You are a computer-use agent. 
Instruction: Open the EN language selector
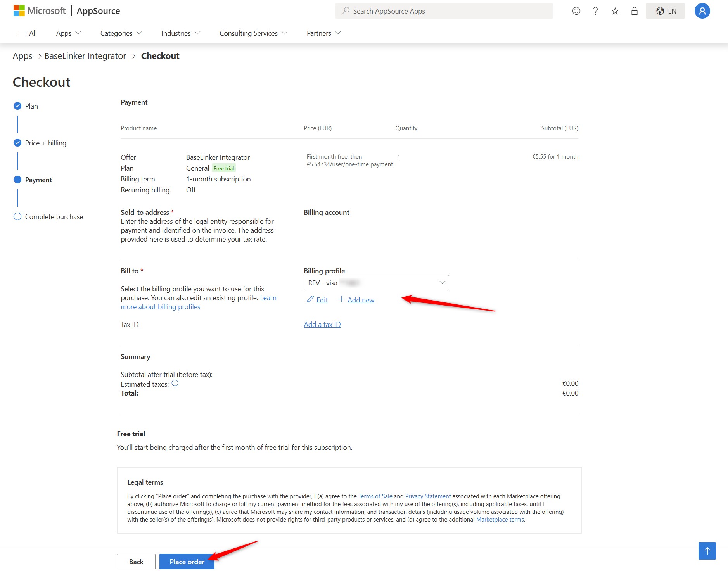pyautogui.click(x=666, y=11)
